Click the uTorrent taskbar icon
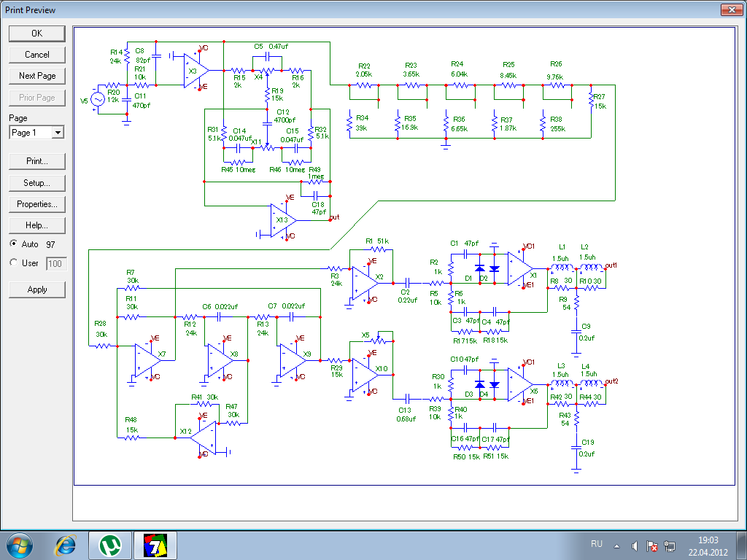The image size is (747, 560). coord(110,545)
